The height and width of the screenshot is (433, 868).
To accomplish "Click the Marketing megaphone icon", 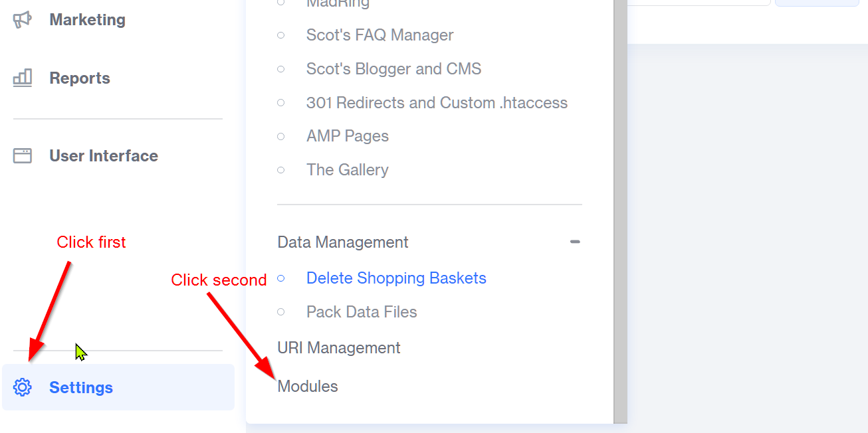I will click(x=23, y=20).
